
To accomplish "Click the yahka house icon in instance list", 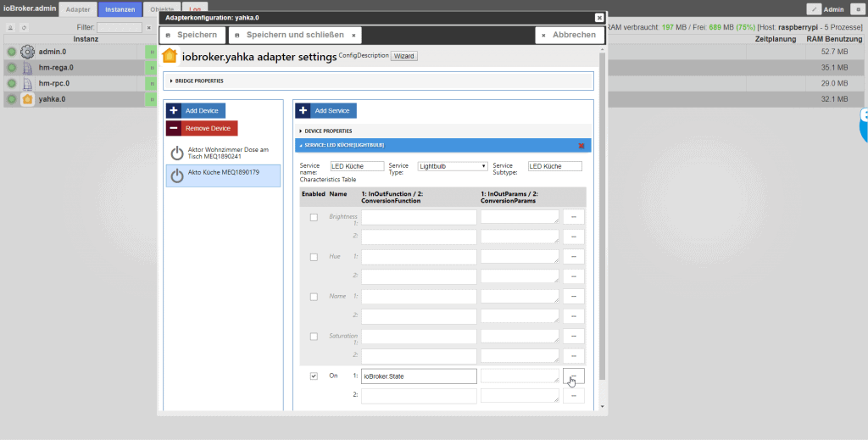I will coord(27,99).
